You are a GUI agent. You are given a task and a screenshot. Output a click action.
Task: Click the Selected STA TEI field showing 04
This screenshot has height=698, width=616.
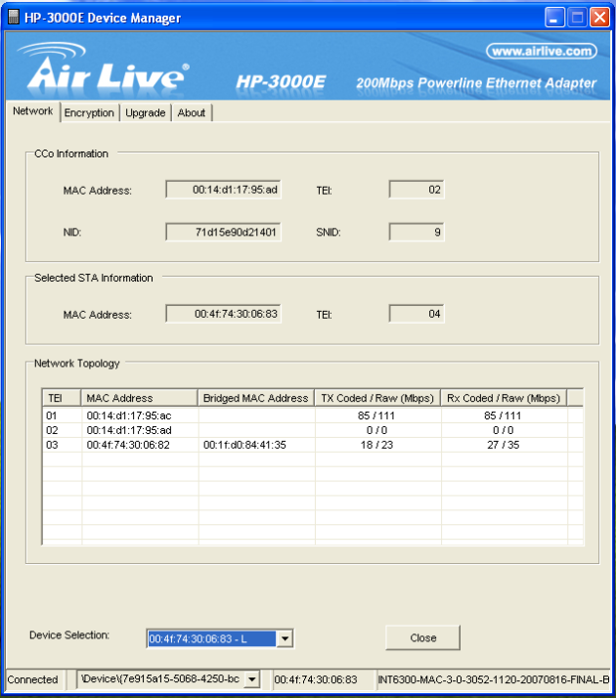click(417, 314)
